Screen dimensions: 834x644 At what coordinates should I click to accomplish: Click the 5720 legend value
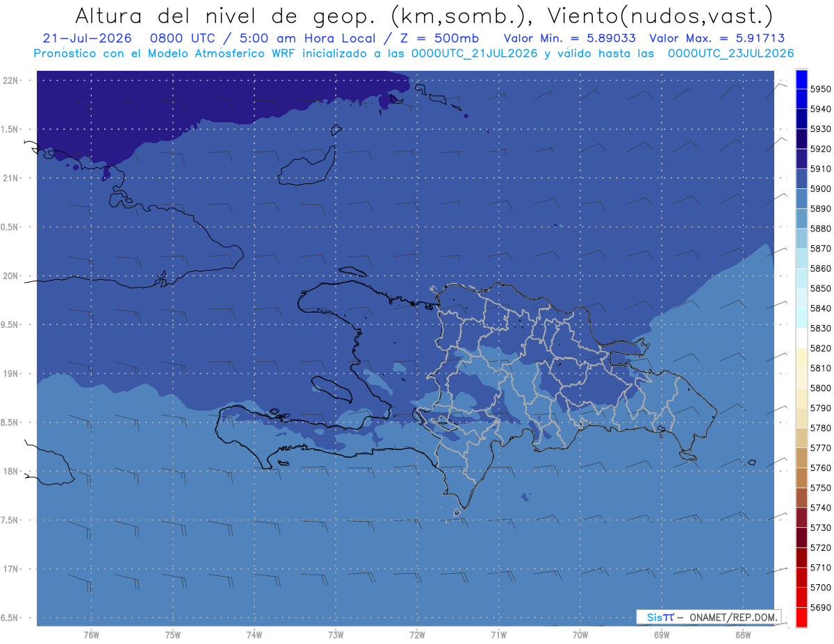(820, 547)
